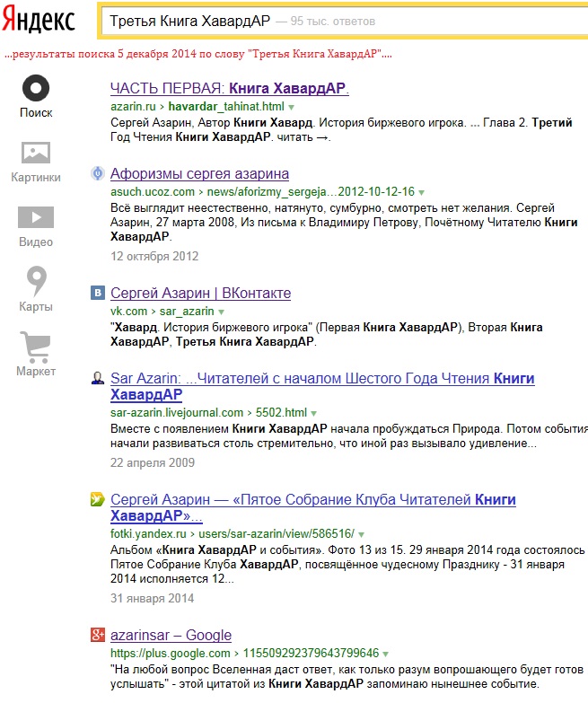The width and height of the screenshot is (588, 703).
Task: Open the Video (Видео) play icon
Action: pos(36,217)
